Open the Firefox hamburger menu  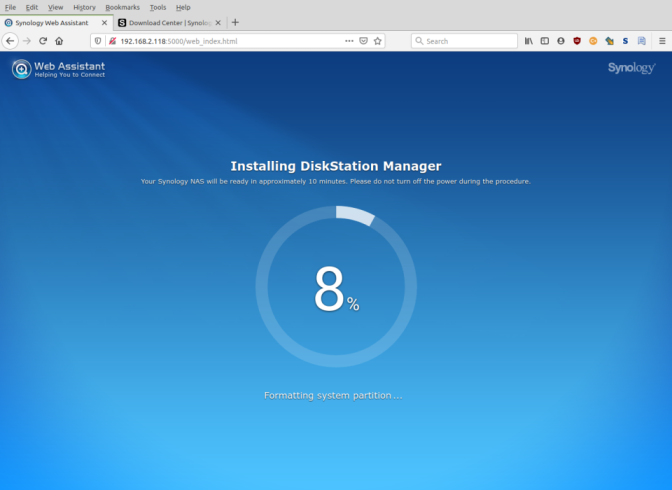(x=662, y=41)
